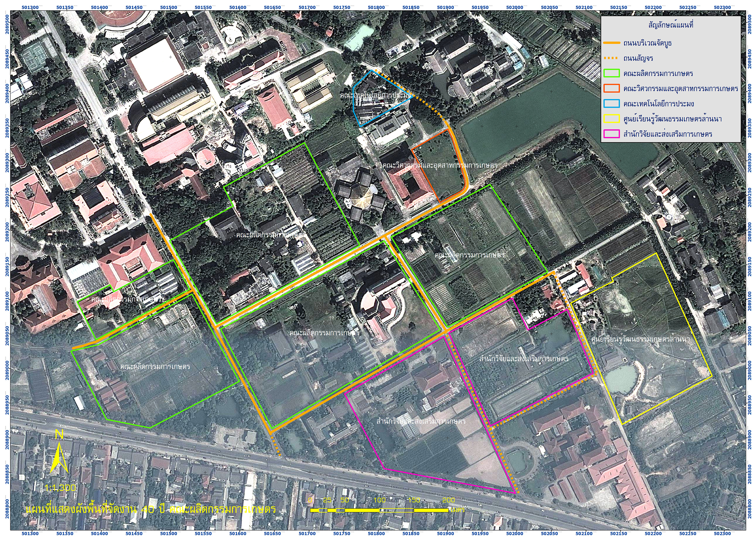
Task: Click the legend title สัญลักษณ์แผนที่
Action: point(670,25)
